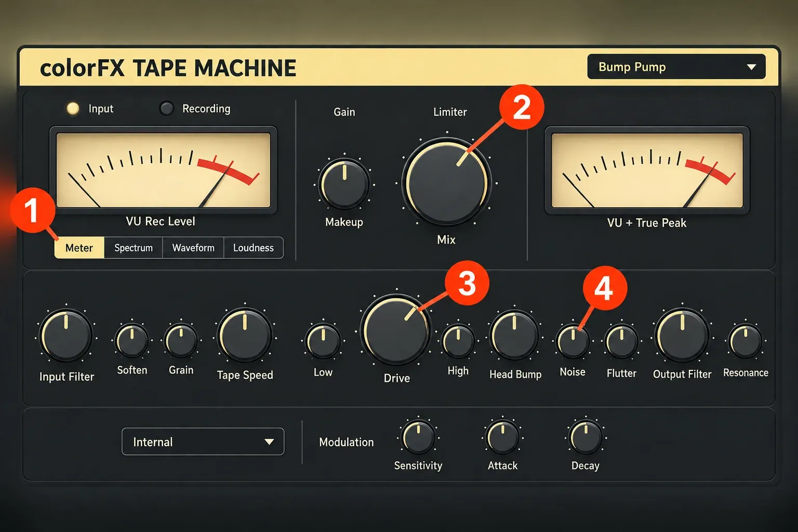The height and width of the screenshot is (532, 798).
Task: Toggle the Input indicator light
Action: pyautogui.click(x=73, y=108)
